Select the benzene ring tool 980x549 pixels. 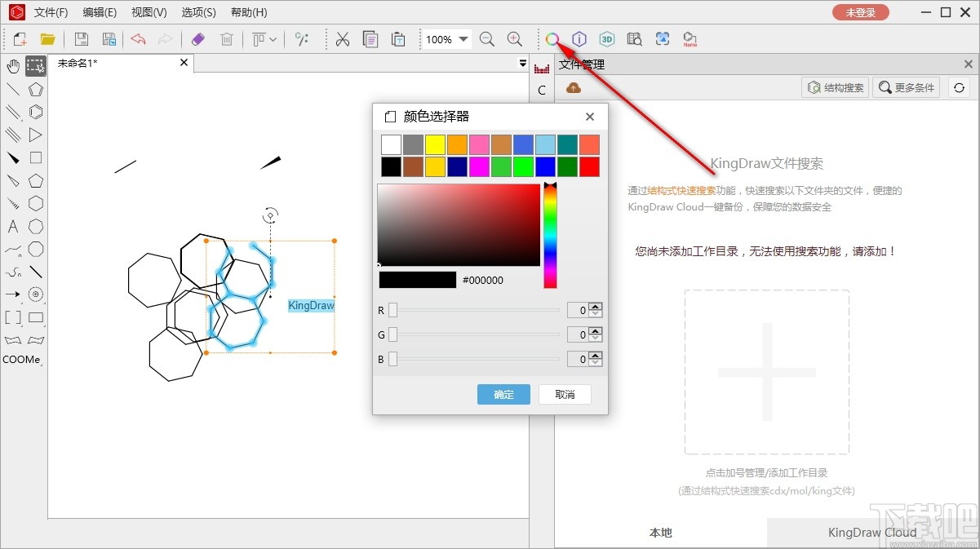coord(35,113)
